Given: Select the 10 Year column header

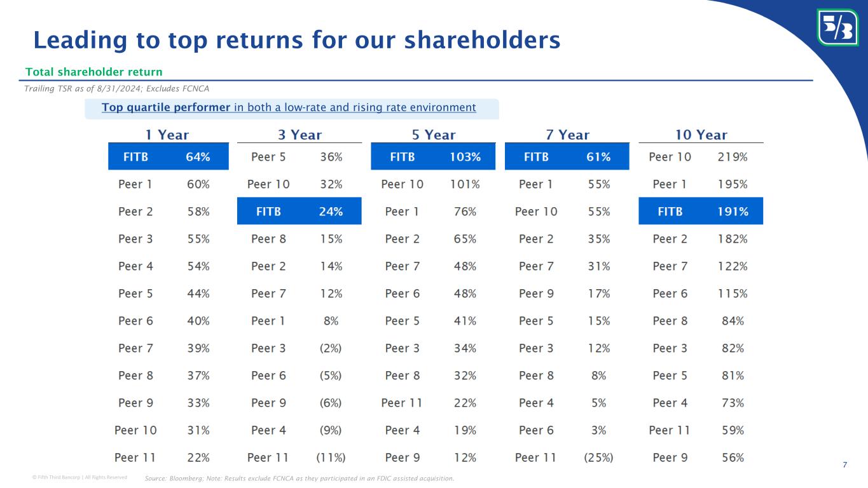Looking at the screenshot, I should [x=700, y=135].
